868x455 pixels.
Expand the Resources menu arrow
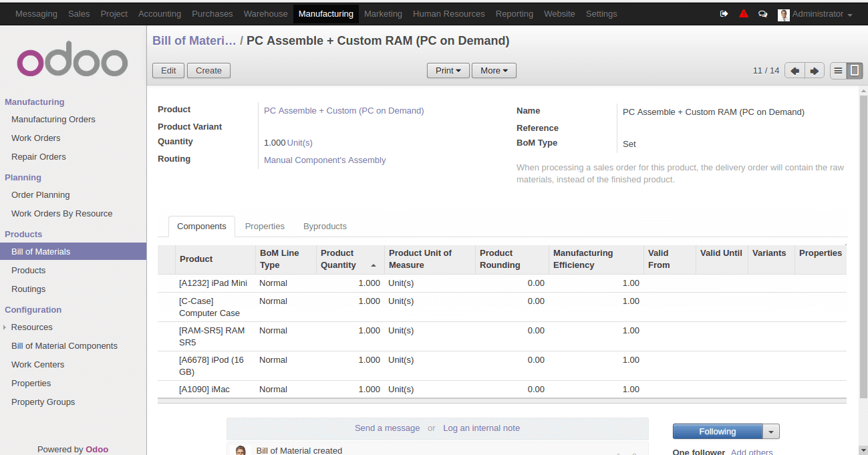click(x=5, y=327)
